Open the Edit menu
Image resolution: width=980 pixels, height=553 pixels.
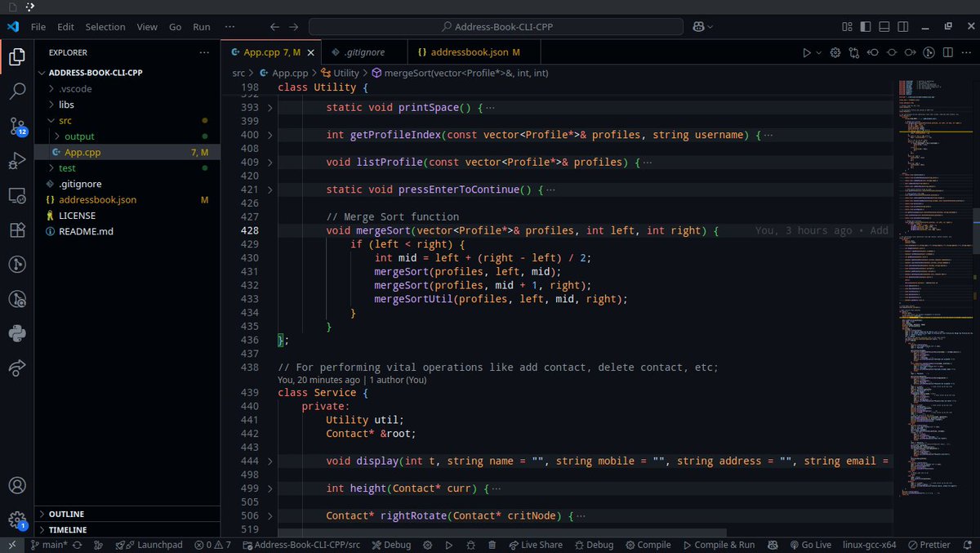(66, 27)
